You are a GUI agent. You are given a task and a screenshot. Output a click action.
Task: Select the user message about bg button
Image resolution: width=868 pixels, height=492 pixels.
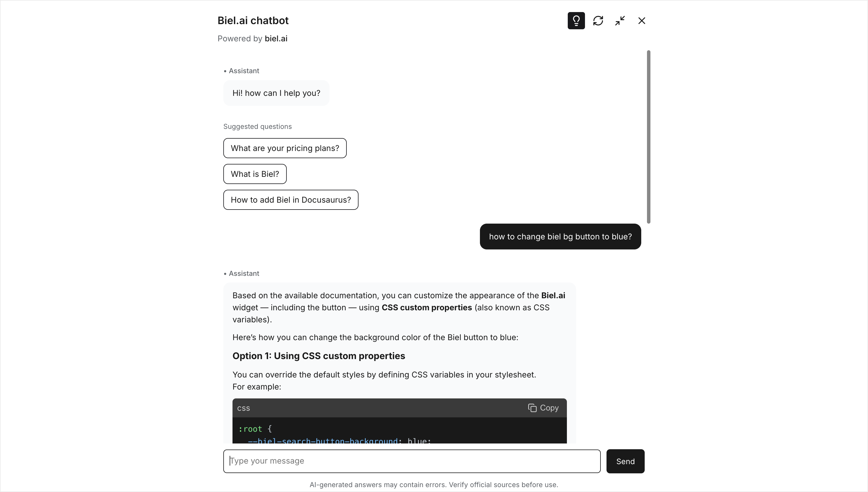(560, 237)
